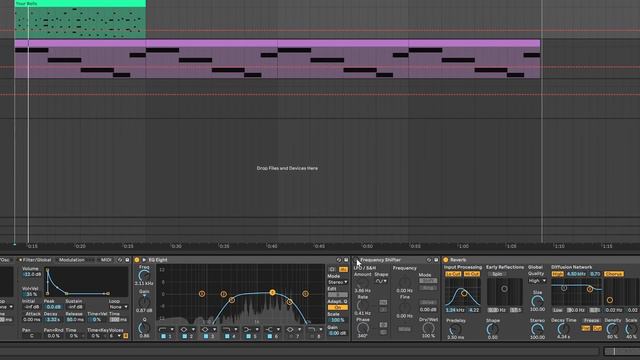Select EQ filter point 6 in display
The image size is (640, 360).
tap(305, 293)
